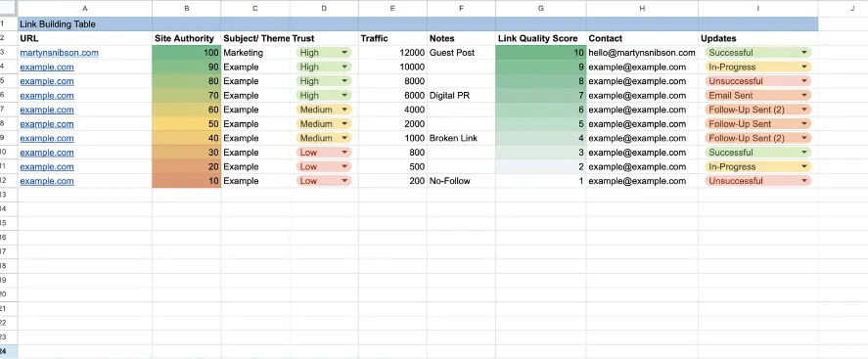Click the Link Building Table title cell
Image resolution: width=868 pixels, height=359 pixels.
[85, 24]
